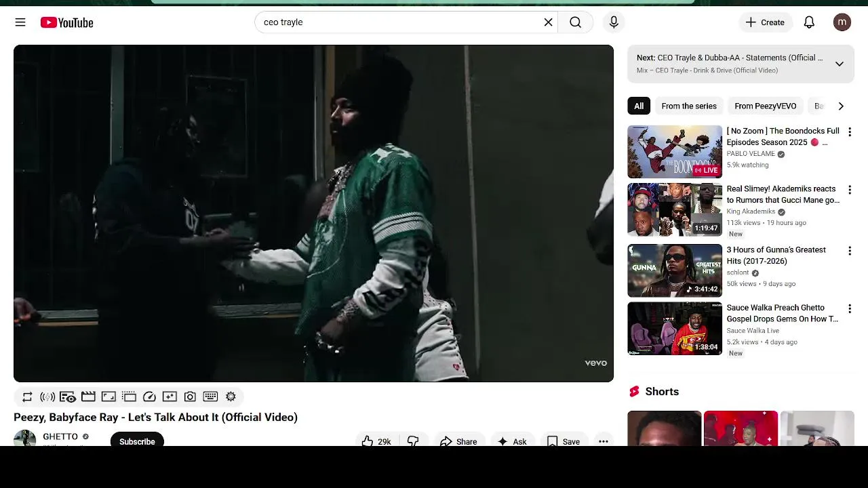Open GHETTO channel name link
The height and width of the screenshot is (488, 868).
click(60, 436)
